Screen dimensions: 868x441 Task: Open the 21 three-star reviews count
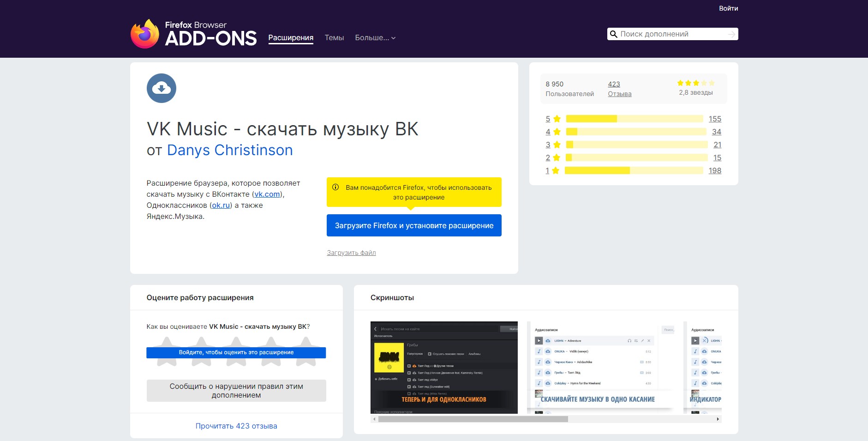click(718, 145)
